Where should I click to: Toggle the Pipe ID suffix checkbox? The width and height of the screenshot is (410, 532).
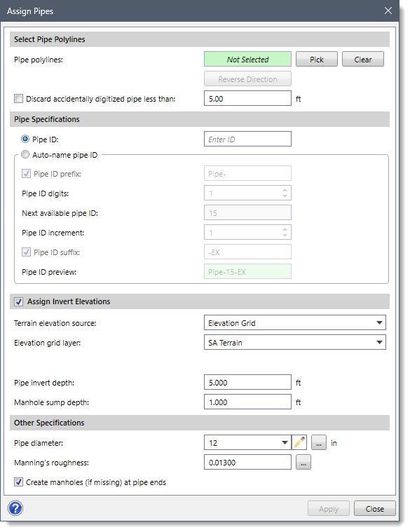coord(26,252)
